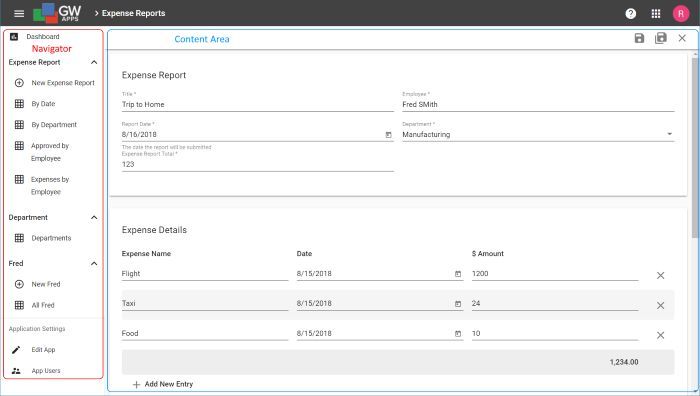Click the Expense Name column header
Image resolution: width=700 pixels, height=396 pixels.
(x=146, y=254)
